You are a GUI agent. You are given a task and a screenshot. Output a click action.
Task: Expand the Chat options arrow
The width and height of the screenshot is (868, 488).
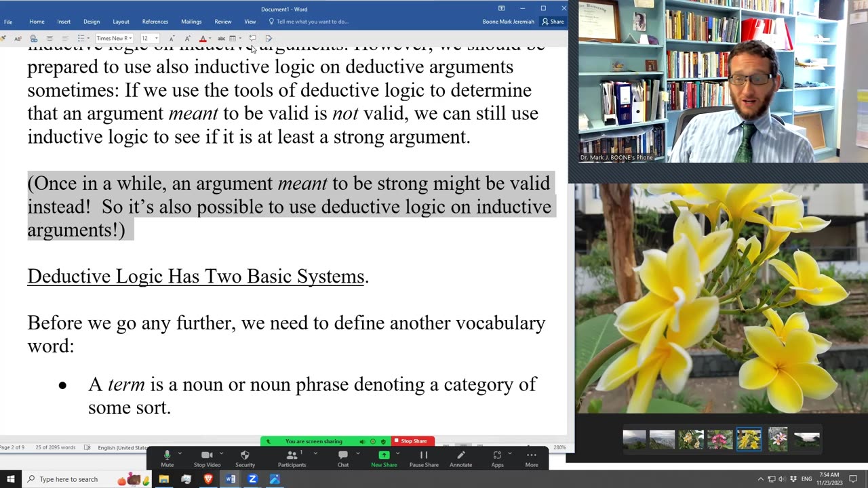357,453
